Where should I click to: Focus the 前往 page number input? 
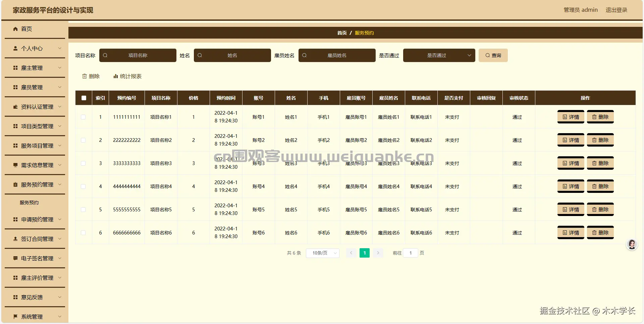coord(411,253)
